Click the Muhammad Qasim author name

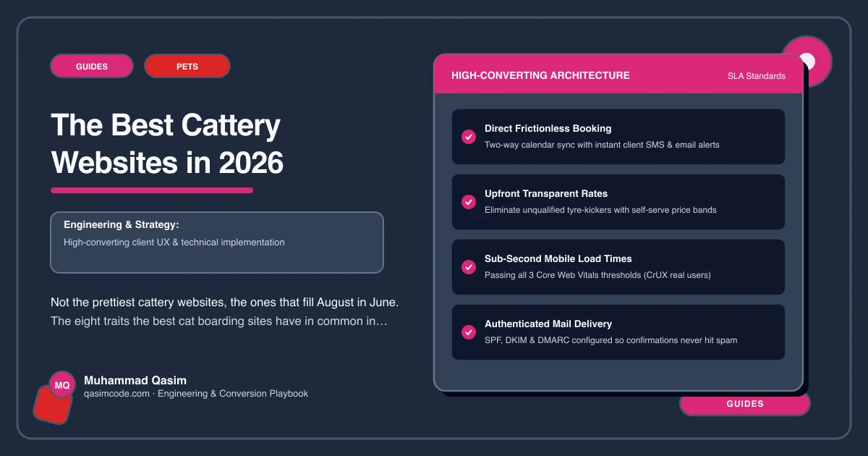[135, 380]
